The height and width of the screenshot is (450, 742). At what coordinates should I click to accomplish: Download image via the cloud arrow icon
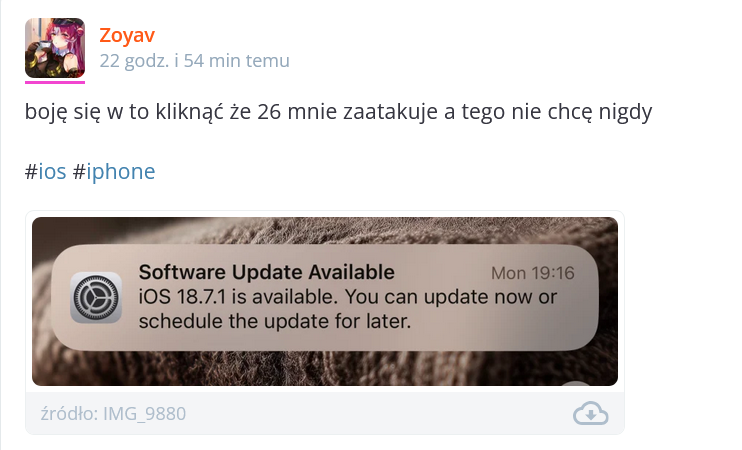(x=591, y=413)
